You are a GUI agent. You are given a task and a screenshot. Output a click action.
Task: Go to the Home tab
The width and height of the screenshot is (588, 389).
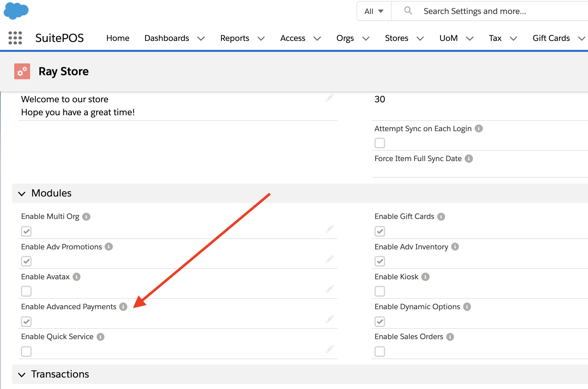(118, 38)
